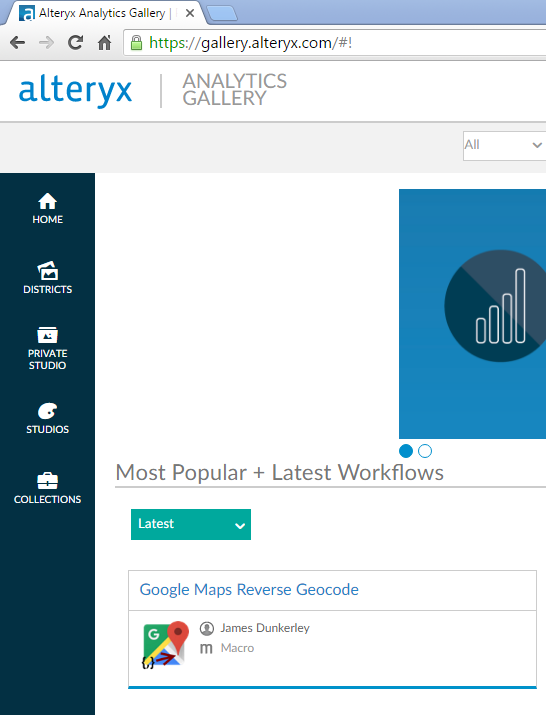This screenshot has height=715, width=546.
Task: Click the page favicon in the tab
Action: 26,13
